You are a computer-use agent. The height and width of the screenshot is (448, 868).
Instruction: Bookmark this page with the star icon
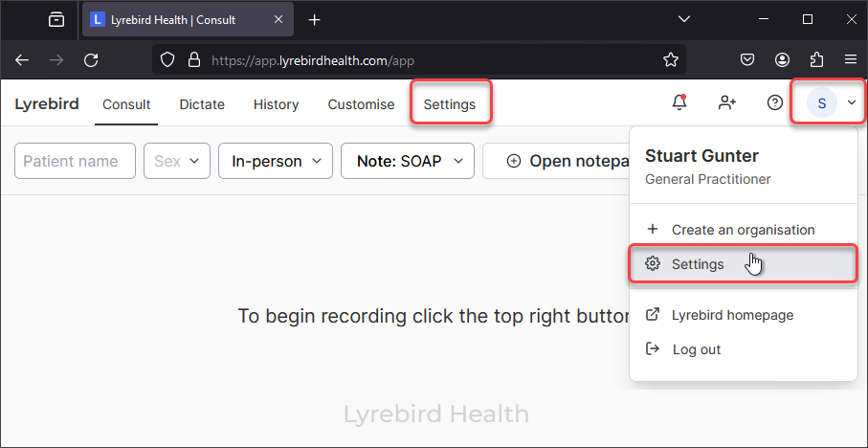[670, 59]
